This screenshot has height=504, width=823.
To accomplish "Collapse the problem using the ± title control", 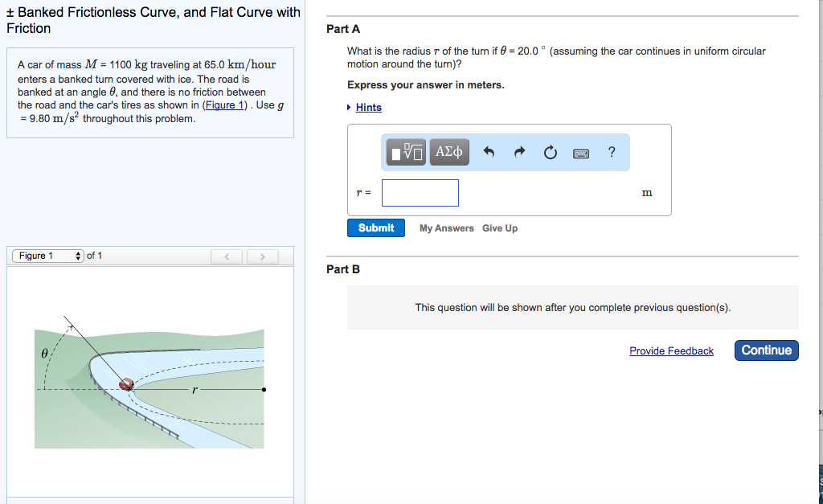I will (x=10, y=11).
